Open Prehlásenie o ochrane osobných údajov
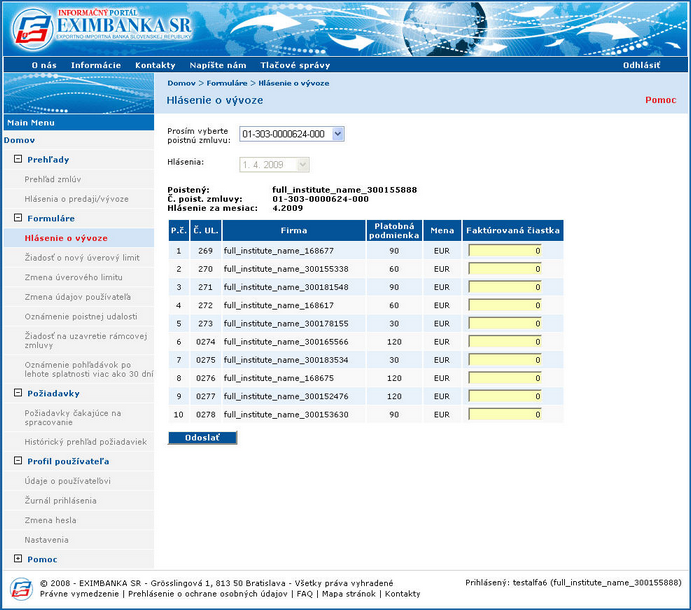The height and width of the screenshot is (610, 691). point(208,594)
